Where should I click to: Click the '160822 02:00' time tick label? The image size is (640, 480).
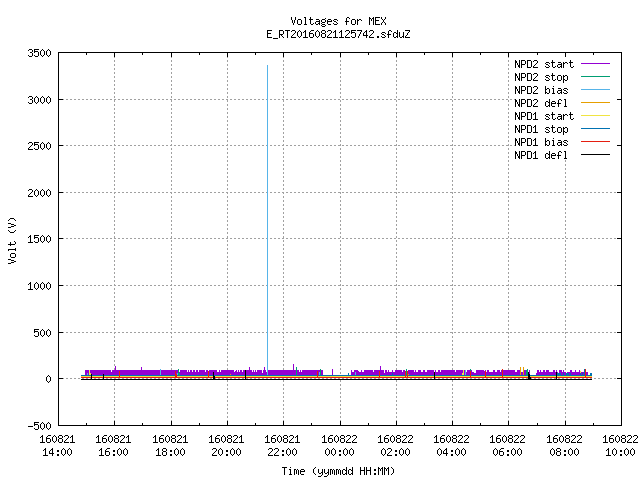point(395,446)
